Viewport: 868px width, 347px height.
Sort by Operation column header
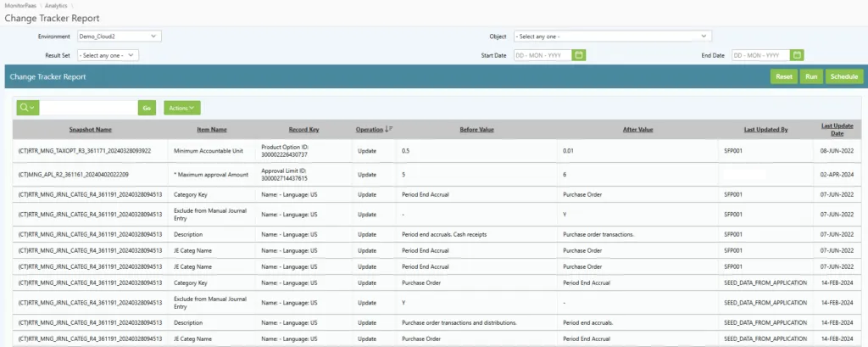tap(370, 130)
